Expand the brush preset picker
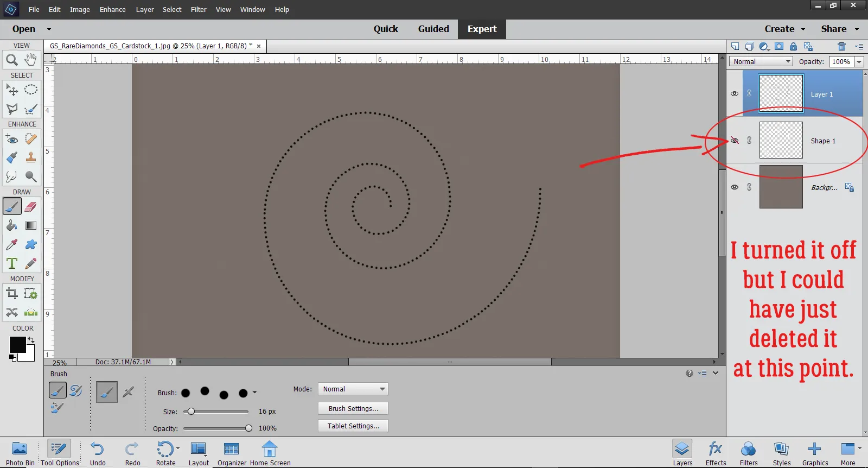 (x=254, y=393)
